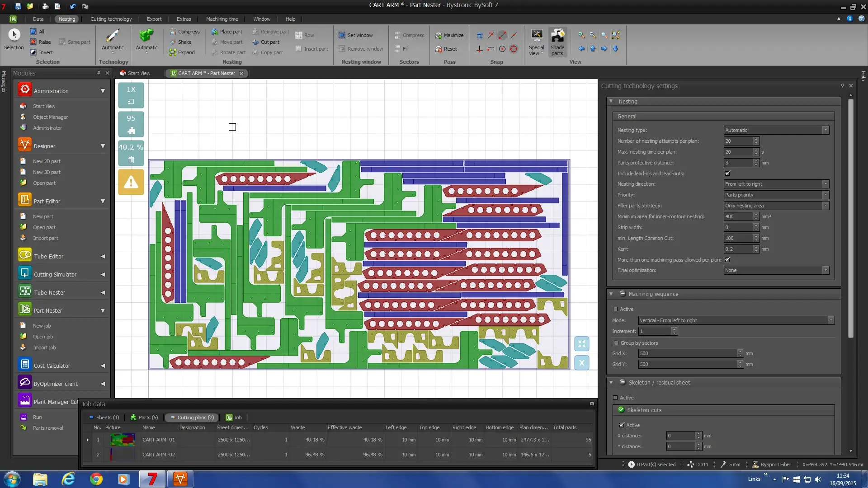Switch to the Parts (5) tab
The width and height of the screenshot is (868, 488).
[144, 418]
